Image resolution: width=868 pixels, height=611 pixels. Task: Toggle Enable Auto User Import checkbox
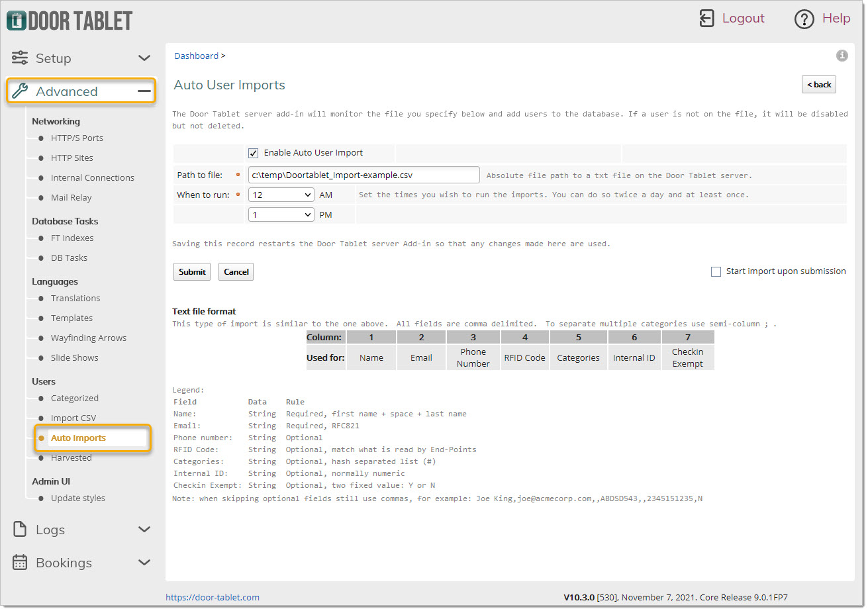[253, 153]
